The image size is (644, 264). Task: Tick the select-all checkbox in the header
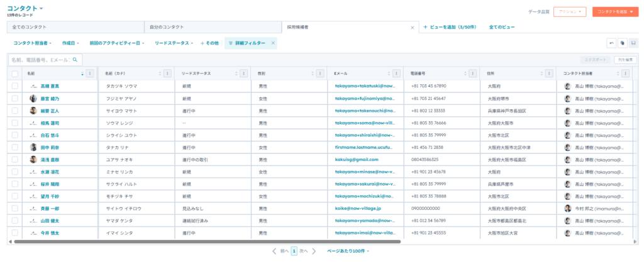pyautogui.click(x=15, y=74)
